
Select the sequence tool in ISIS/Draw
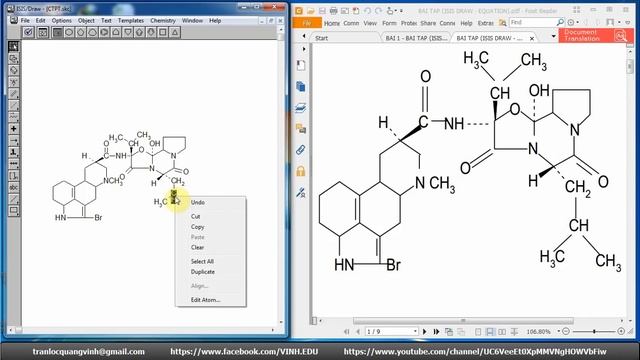(x=13, y=164)
